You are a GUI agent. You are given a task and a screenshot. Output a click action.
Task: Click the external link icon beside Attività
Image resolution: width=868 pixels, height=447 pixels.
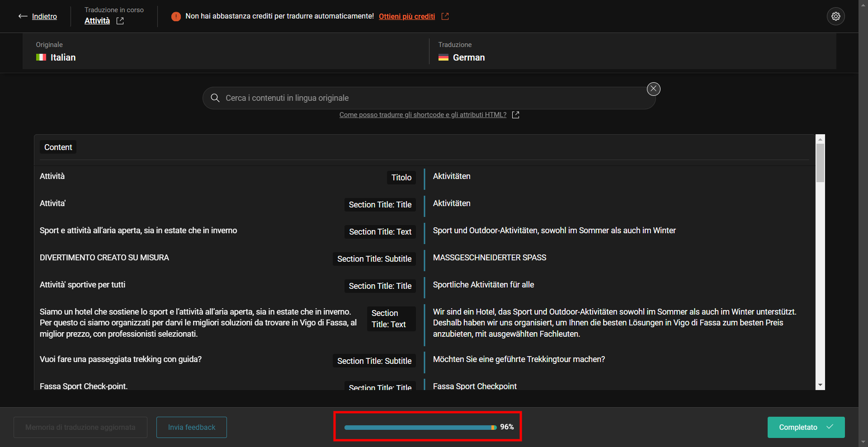click(x=120, y=21)
